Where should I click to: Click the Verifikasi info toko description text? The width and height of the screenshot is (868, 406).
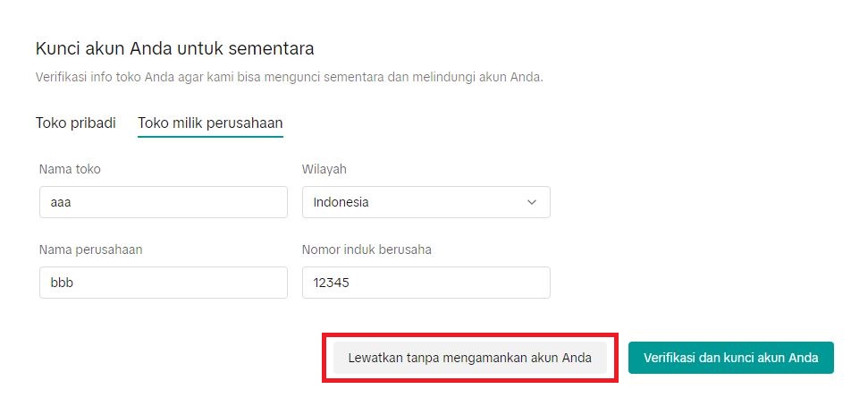(x=289, y=77)
